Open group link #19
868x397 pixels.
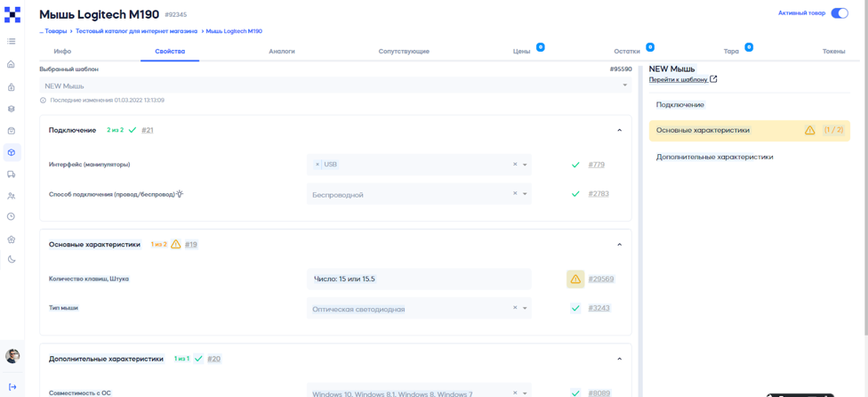coord(191,244)
